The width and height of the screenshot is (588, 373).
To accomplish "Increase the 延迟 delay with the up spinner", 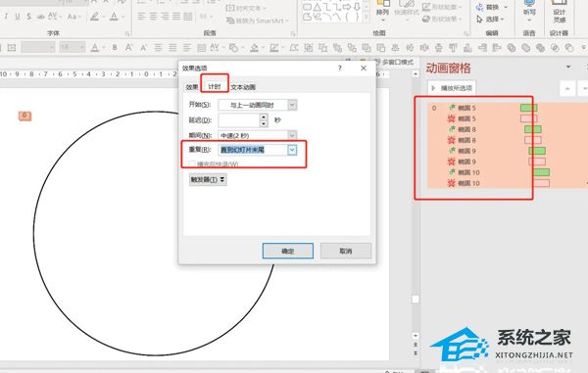I will click(264, 117).
